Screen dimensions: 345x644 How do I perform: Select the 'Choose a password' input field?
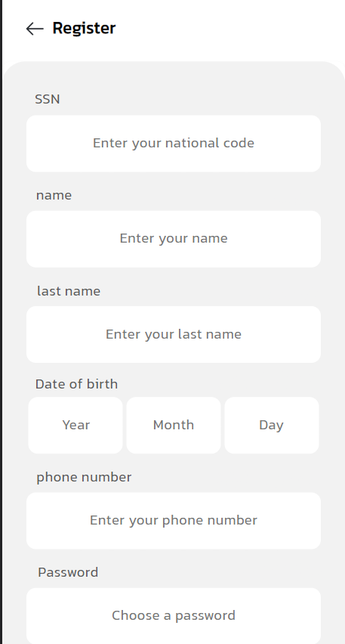pyautogui.click(x=174, y=616)
